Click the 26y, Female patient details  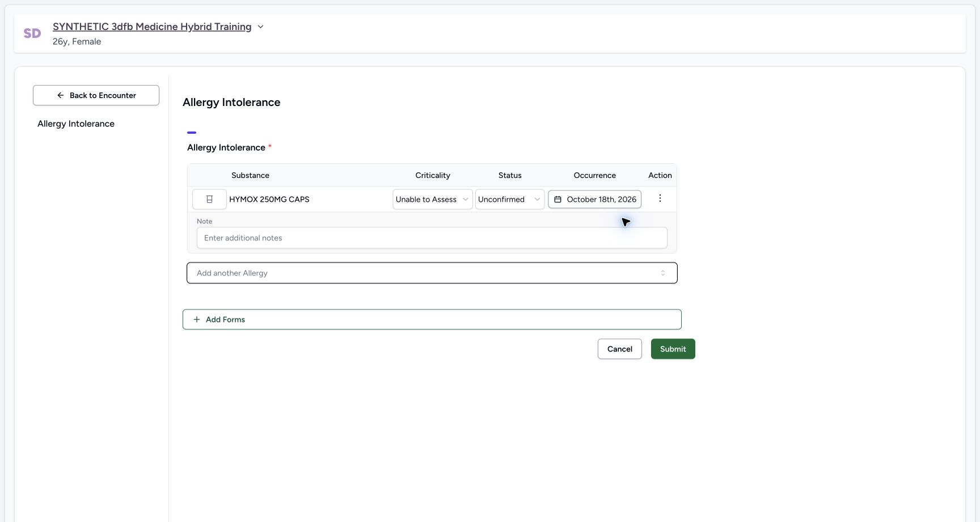click(x=77, y=41)
